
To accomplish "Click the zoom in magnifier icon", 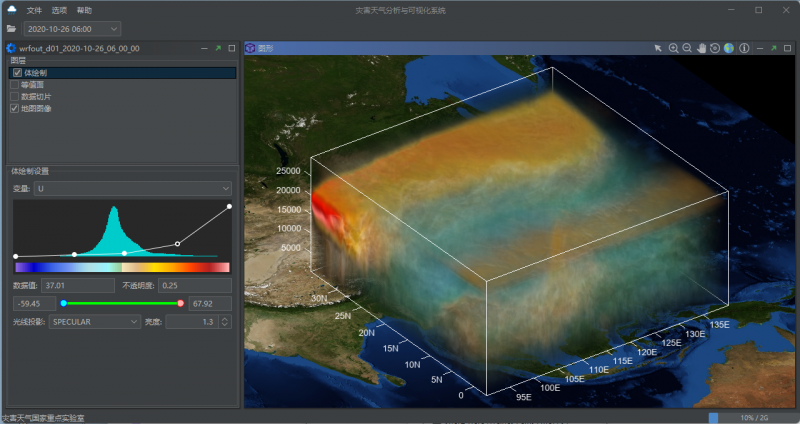I will (674, 48).
